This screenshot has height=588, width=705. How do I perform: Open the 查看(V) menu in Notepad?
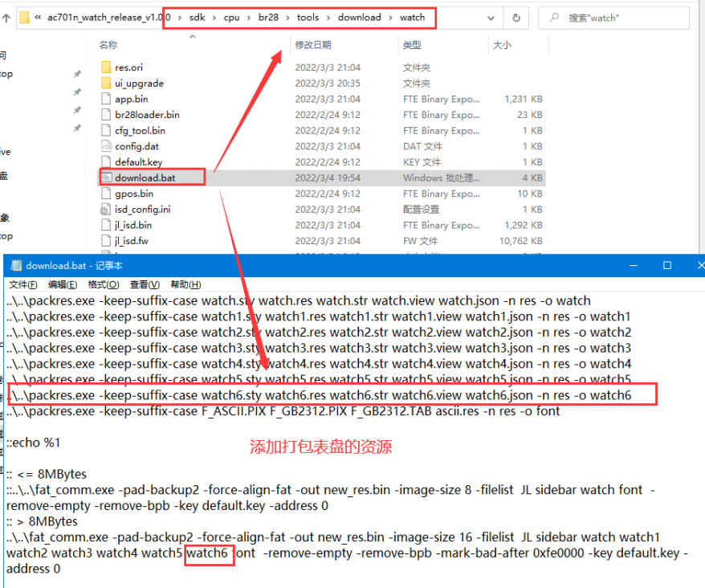coord(145,284)
